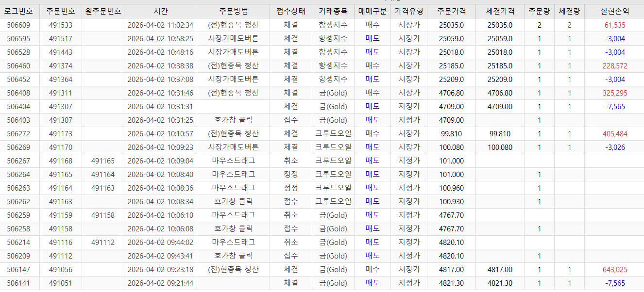Click log number 506404

(19, 107)
